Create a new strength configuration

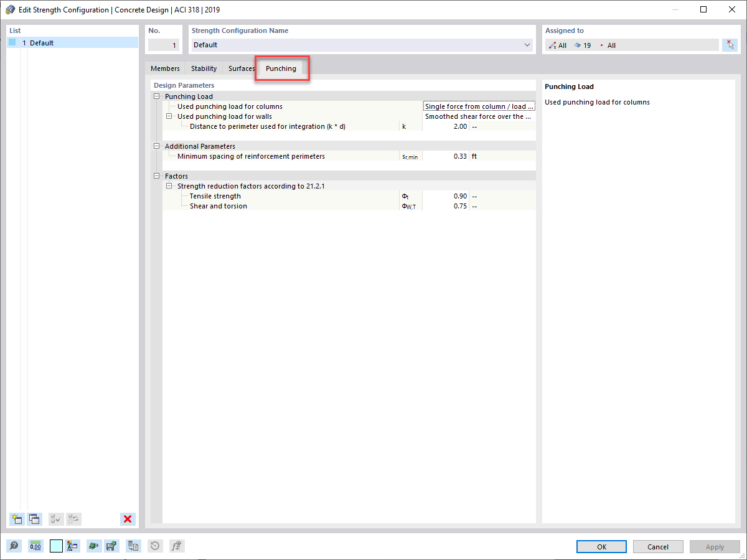pyautogui.click(x=17, y=519)
